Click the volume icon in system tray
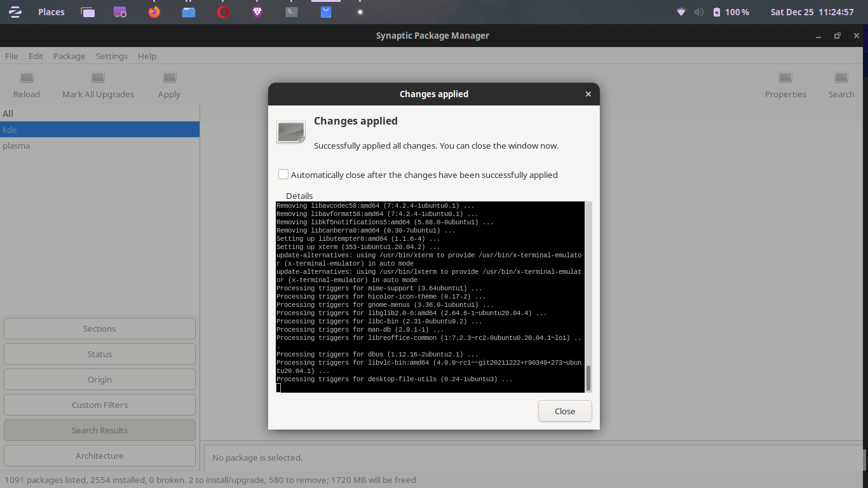Screen dimensions: 868x488 click(699, 12)
